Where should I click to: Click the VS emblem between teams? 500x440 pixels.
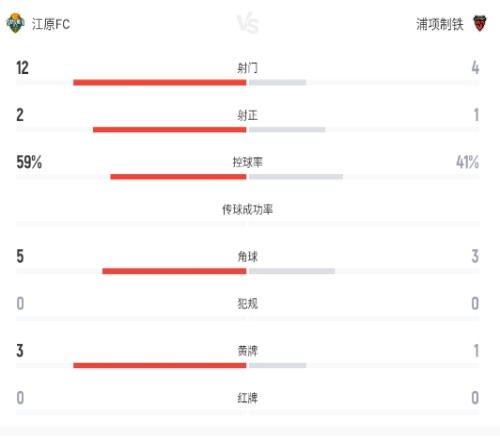pos(248,24)
